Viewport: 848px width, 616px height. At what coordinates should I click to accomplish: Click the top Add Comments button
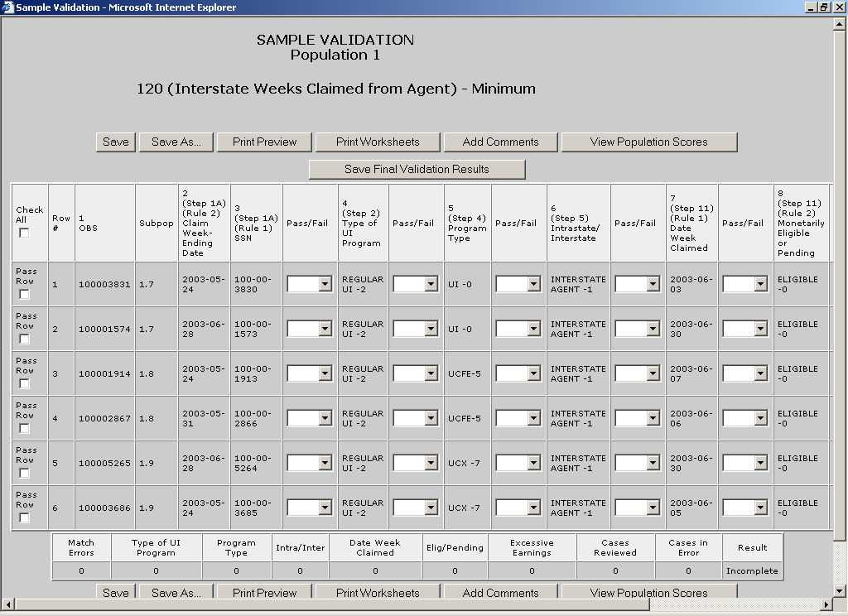[500, 142]
